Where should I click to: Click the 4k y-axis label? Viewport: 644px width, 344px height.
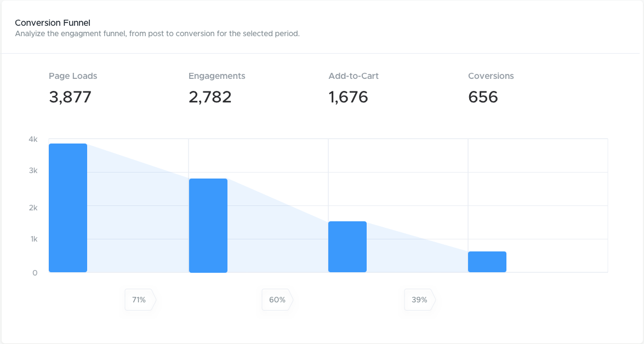(x=33, y=140)
